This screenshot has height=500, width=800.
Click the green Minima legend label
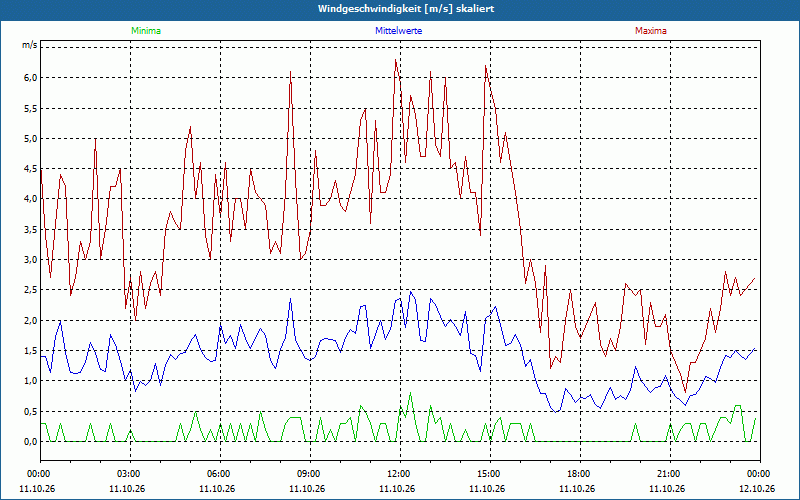pos(146,31)
